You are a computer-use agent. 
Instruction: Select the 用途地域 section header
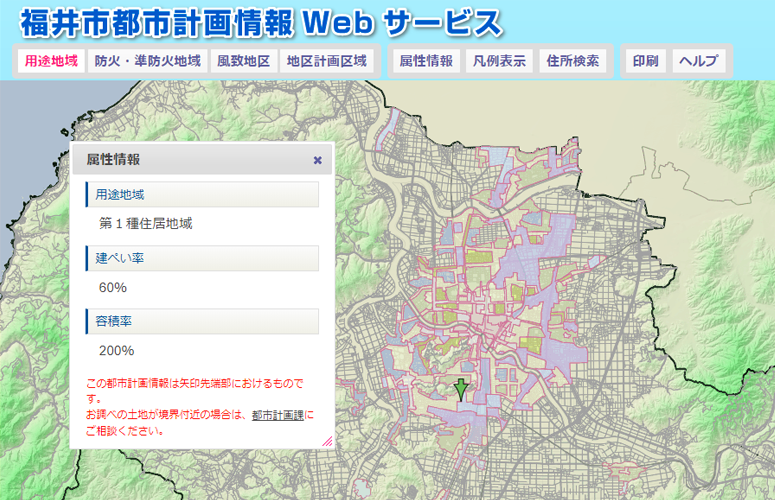(x=202, y=194)
